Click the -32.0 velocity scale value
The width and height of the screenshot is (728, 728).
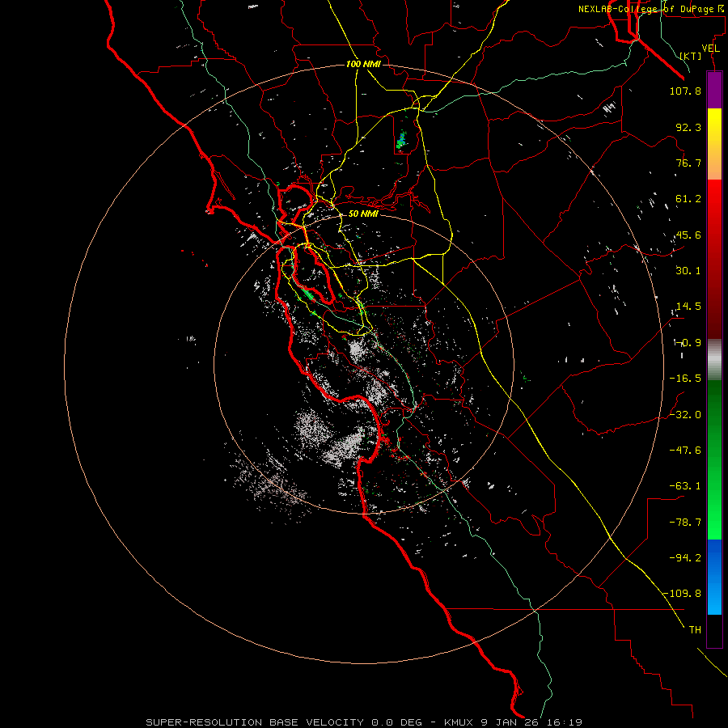click(x=685, y=415)
